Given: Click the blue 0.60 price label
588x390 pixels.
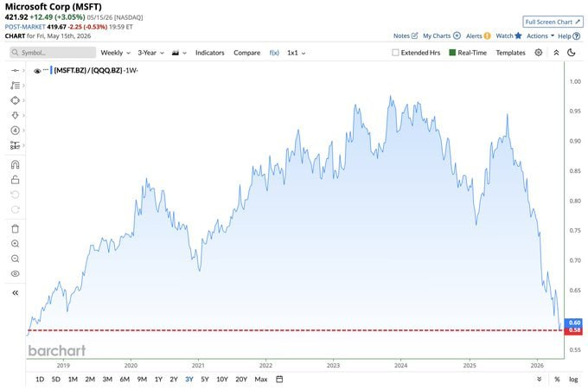Looking at the screenshot, I should point(573,323).
